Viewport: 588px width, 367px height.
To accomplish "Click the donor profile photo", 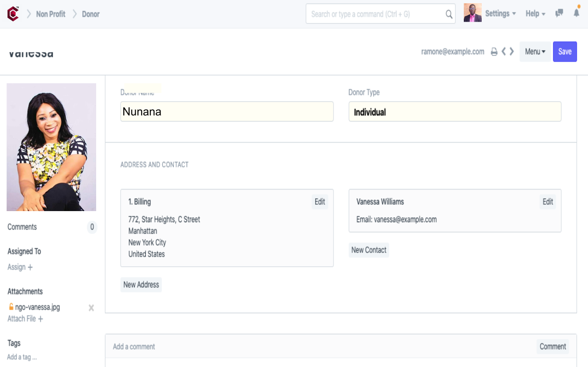I will (52, 147).
